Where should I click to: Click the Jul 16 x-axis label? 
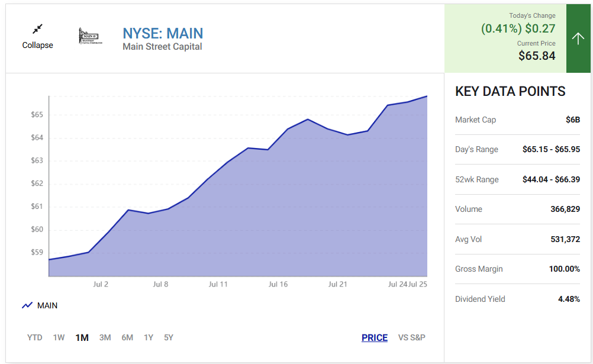click(x=278, y=284)
